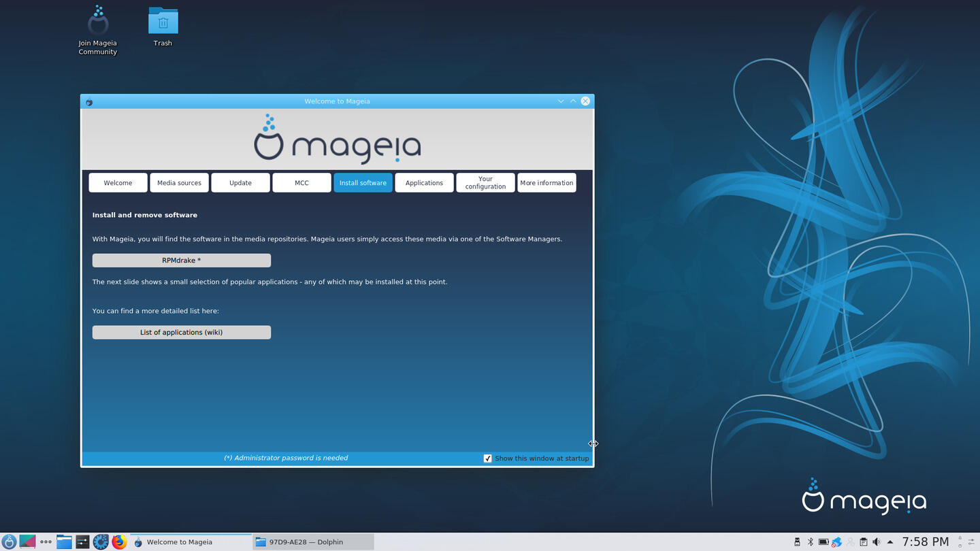Viewport: 980px width, 551px height.
Task: Open the Applications tab
Action: (424, 183)
